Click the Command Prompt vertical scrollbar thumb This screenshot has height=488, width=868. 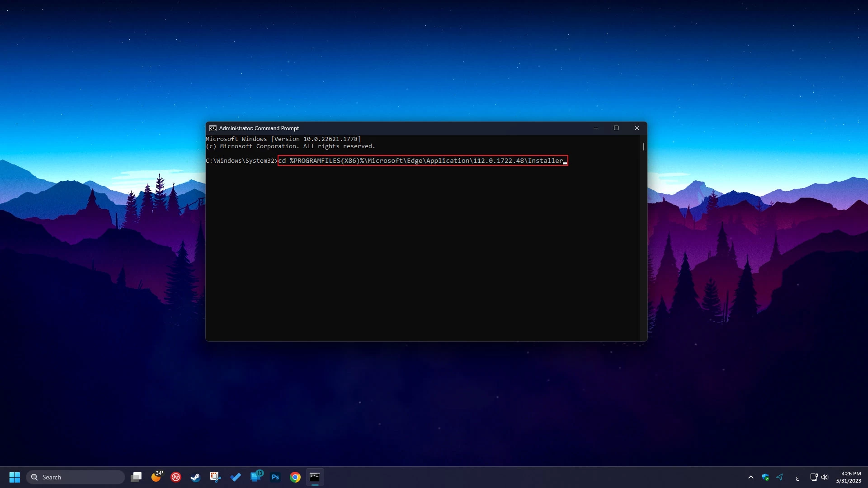(x=644, y=147)
